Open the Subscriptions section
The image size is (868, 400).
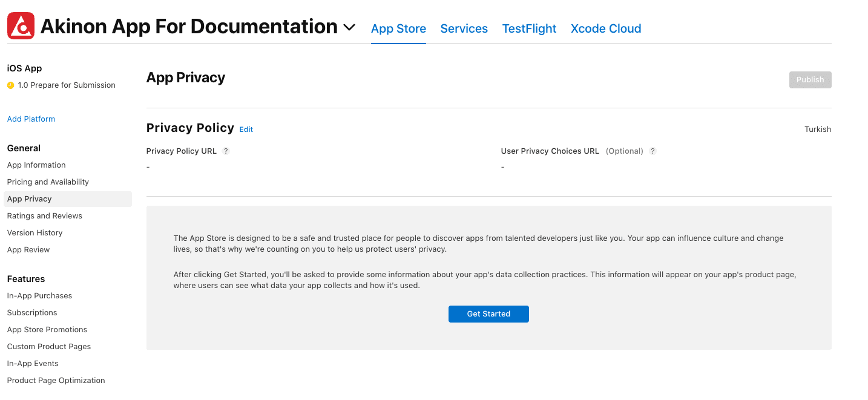32,313
